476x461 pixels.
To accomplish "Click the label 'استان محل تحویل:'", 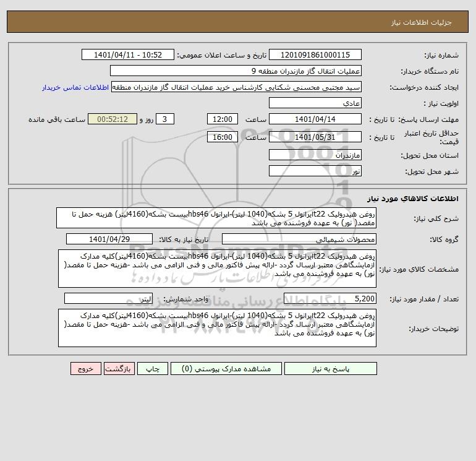I will pos(430,155).
